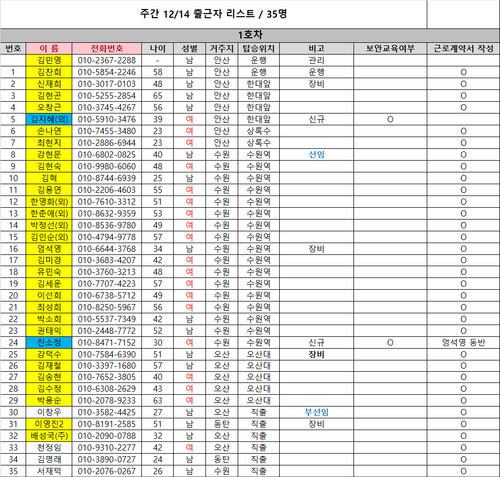500x477 pixels.
Task: Click the '신규' note in 진소정 row
Action: tap(316, 342)
